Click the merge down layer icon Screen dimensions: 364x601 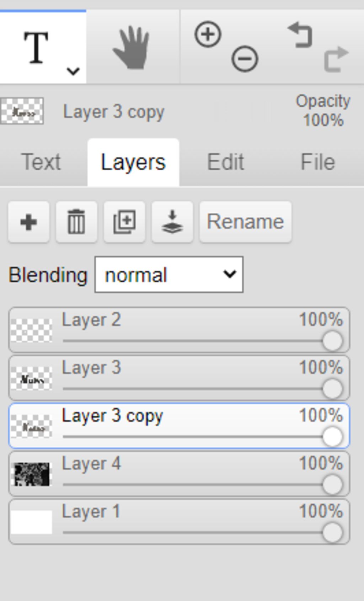click(x=172, y=222)
